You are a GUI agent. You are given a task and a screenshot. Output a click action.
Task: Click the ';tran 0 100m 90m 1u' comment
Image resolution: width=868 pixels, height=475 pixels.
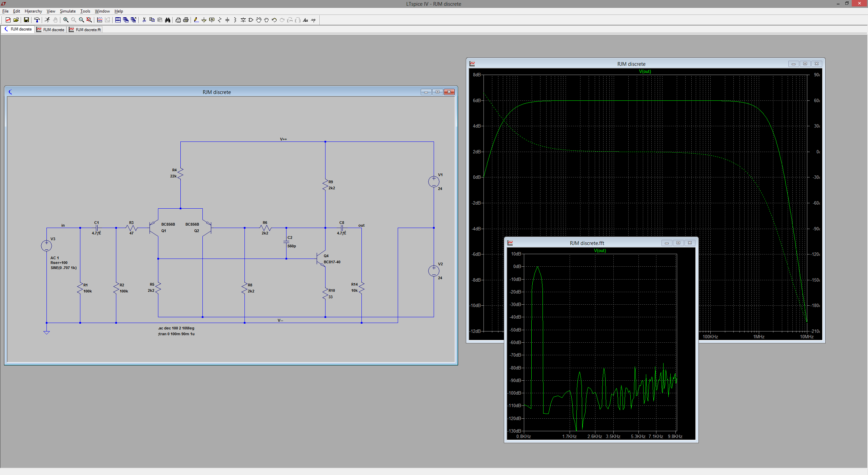point(176,334)
